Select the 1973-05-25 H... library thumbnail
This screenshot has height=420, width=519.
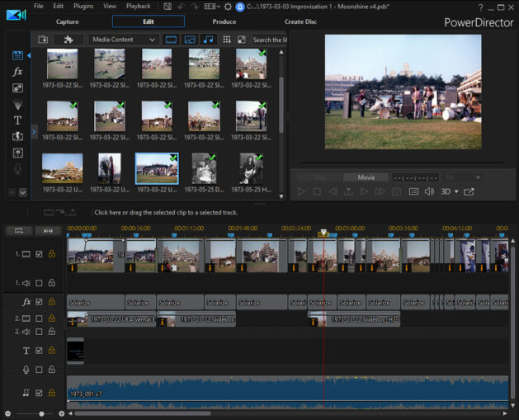point(251,173)
